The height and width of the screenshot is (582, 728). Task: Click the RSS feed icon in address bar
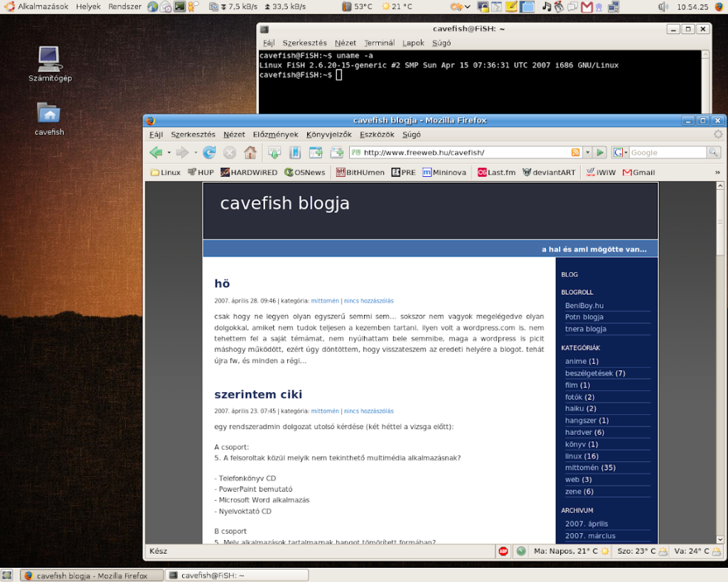(575, 152)
